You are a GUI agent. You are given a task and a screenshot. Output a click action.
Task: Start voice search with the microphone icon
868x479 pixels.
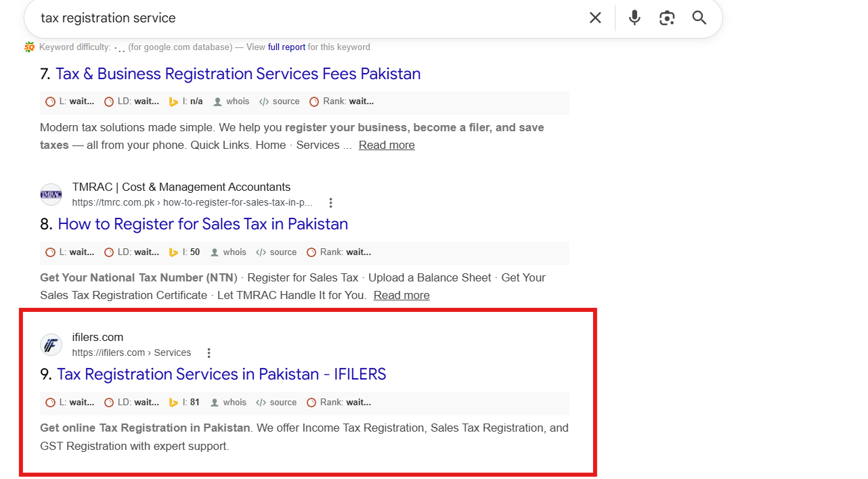click(634, 18)
